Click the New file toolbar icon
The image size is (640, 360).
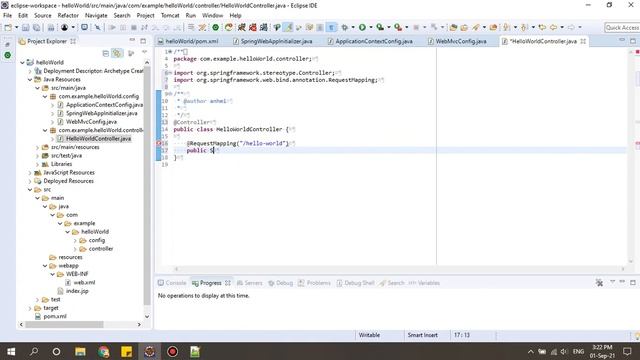tap(8, 27)
